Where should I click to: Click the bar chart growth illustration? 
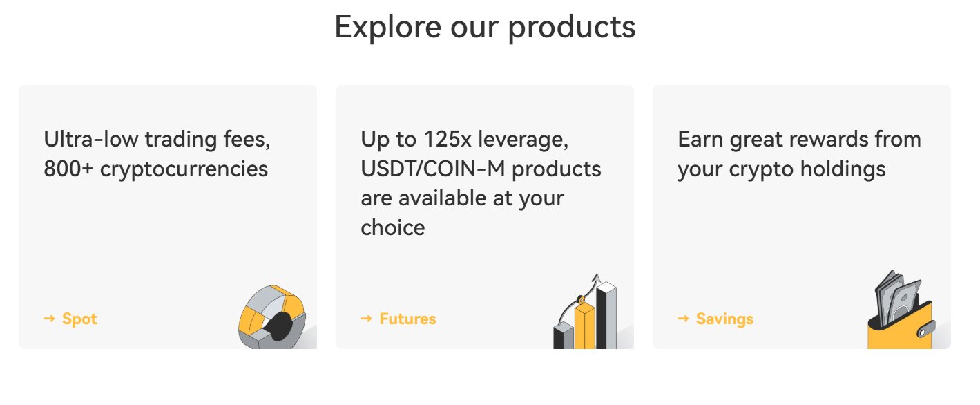coord(586,314)
